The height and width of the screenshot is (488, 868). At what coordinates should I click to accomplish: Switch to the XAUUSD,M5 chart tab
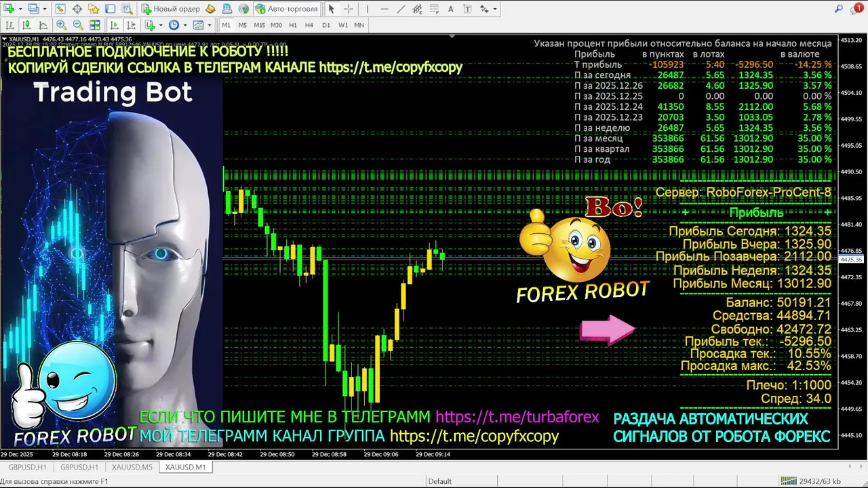tap(132, 467)
